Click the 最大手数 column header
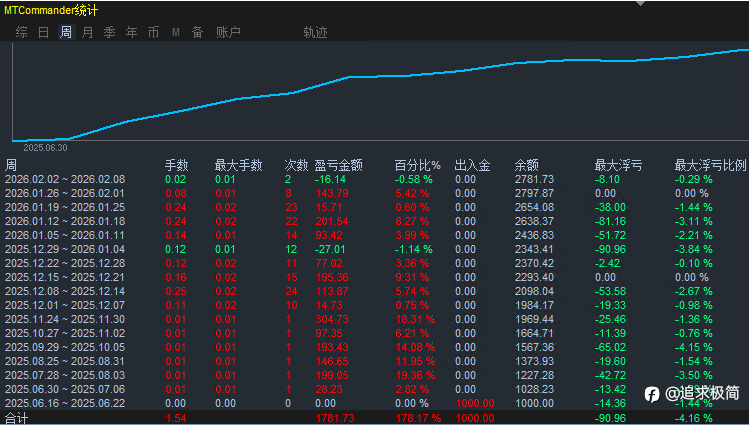The width and height of the screenshot is (749, 425). (238, 165)
